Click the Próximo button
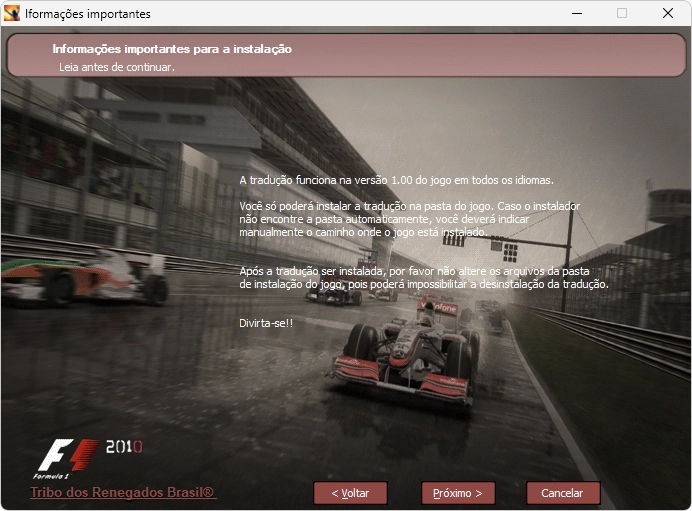 458,493
